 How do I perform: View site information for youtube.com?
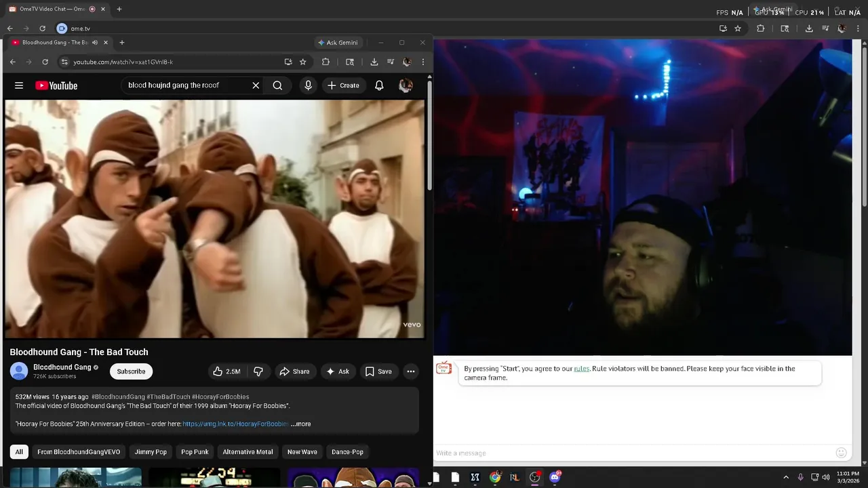click(x=64, y=62)
